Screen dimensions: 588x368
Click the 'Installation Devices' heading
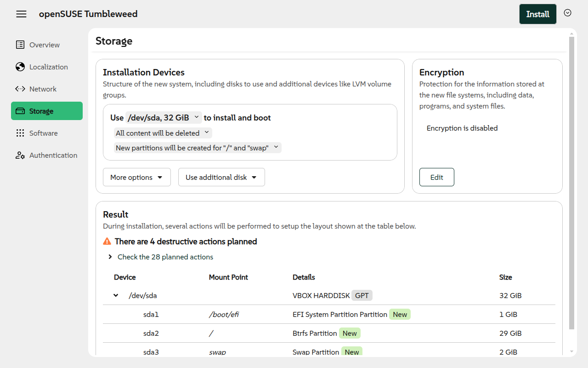point(144,72)
